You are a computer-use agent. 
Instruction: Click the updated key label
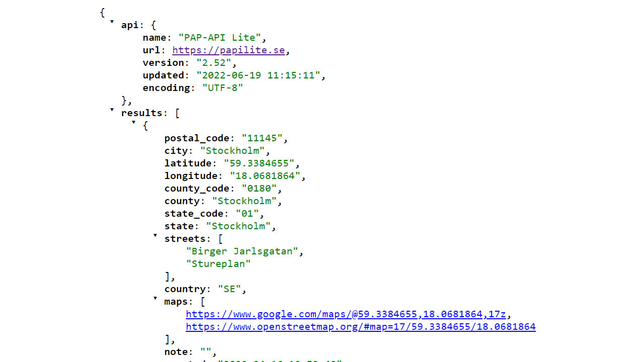[164, 75]
